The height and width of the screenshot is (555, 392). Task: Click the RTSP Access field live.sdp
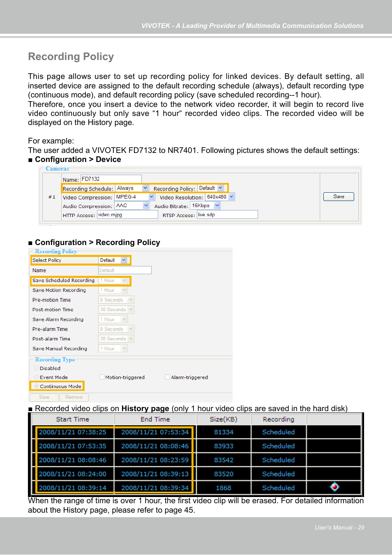point(227,215)
